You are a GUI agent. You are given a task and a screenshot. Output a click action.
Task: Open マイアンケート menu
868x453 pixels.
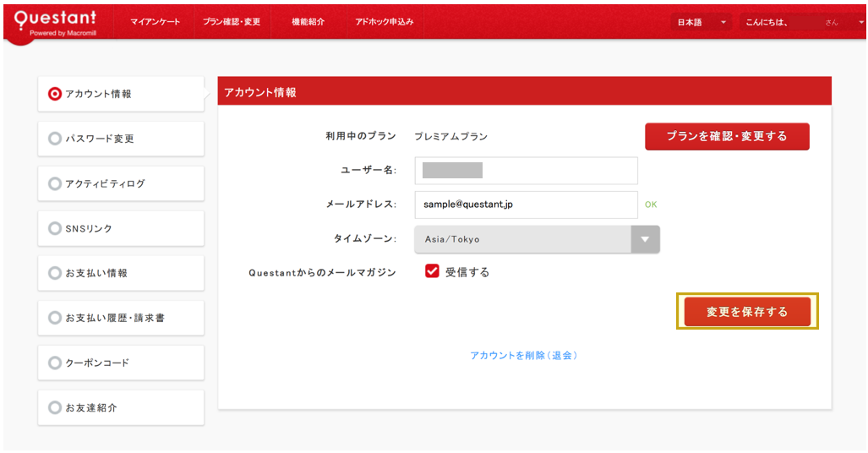155,22
